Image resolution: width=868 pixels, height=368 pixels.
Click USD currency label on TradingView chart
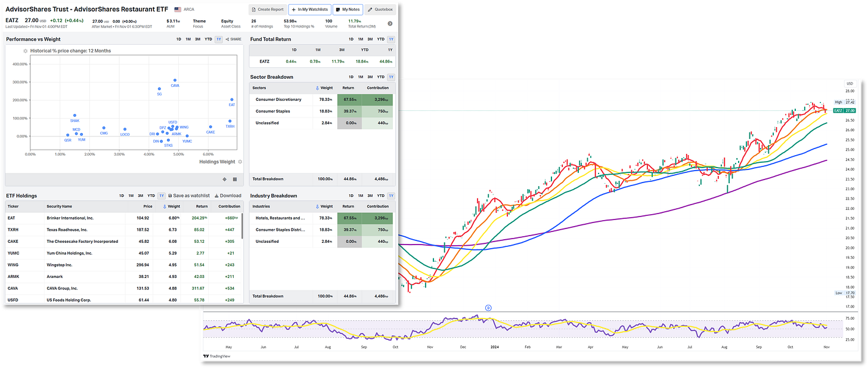tap(850, 84)
